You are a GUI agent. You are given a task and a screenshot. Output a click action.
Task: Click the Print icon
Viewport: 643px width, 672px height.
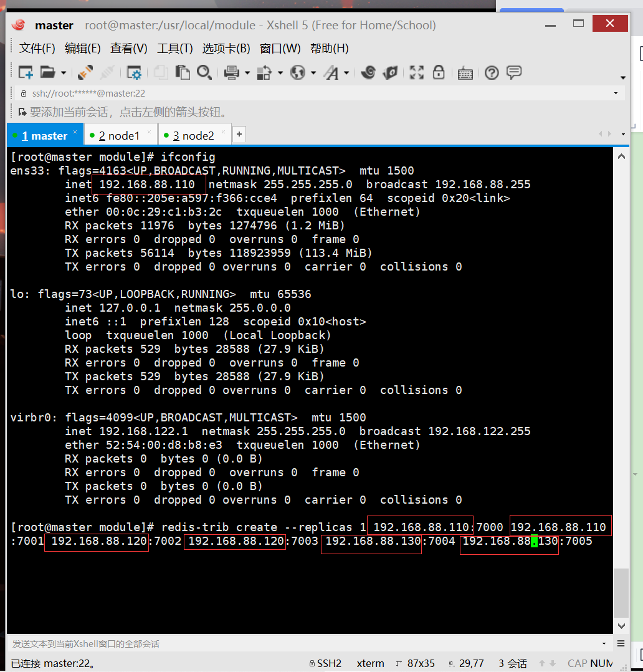tap(232, 72)
